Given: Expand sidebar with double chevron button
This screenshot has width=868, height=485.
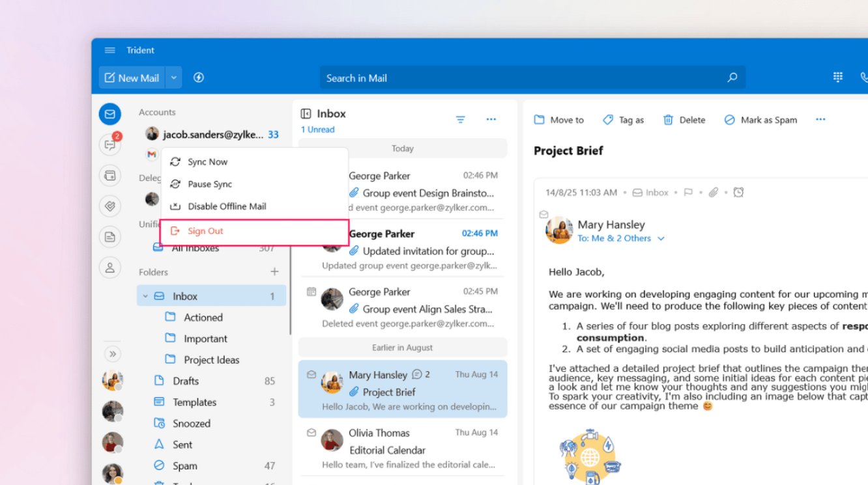Looking at the screenshot, I should click(x=113, y=353).
